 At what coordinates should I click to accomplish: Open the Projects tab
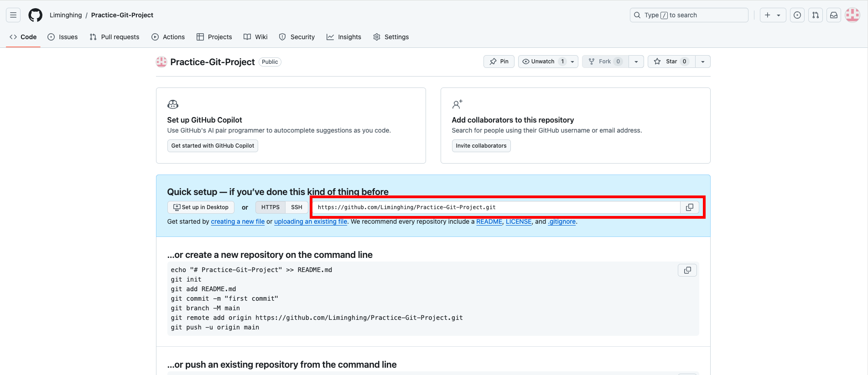pyautogui.click(x=214, y=37)
